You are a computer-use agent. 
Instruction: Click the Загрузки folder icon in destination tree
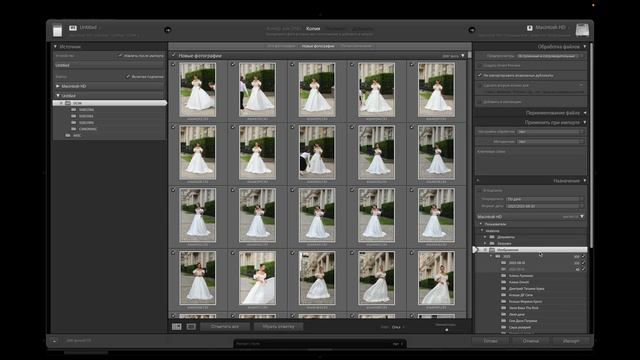[x=492, y=243]
